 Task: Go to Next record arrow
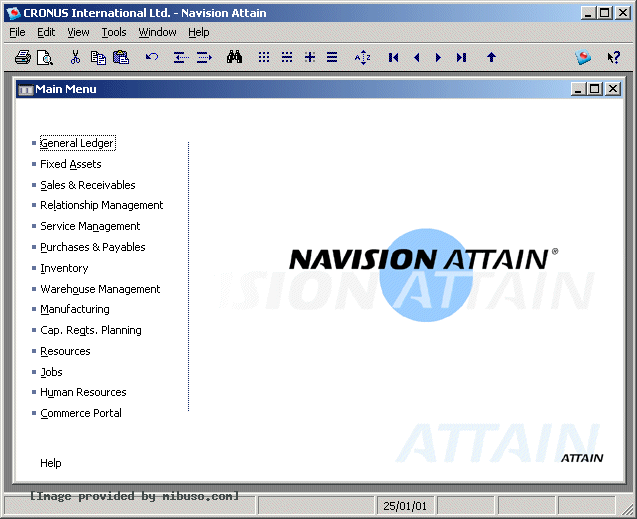pyautogui.click(x=438, y=58)
